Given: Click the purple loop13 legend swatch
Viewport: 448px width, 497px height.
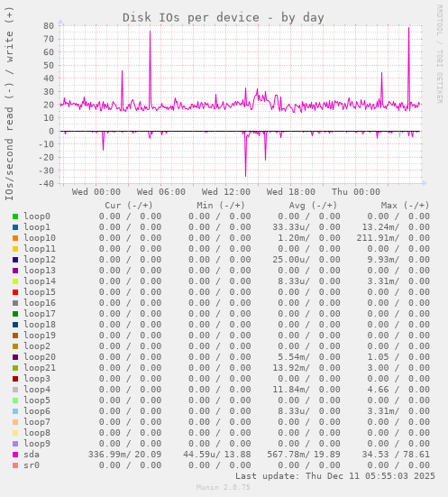Looking at the screenshot, I should coord(15,271).
